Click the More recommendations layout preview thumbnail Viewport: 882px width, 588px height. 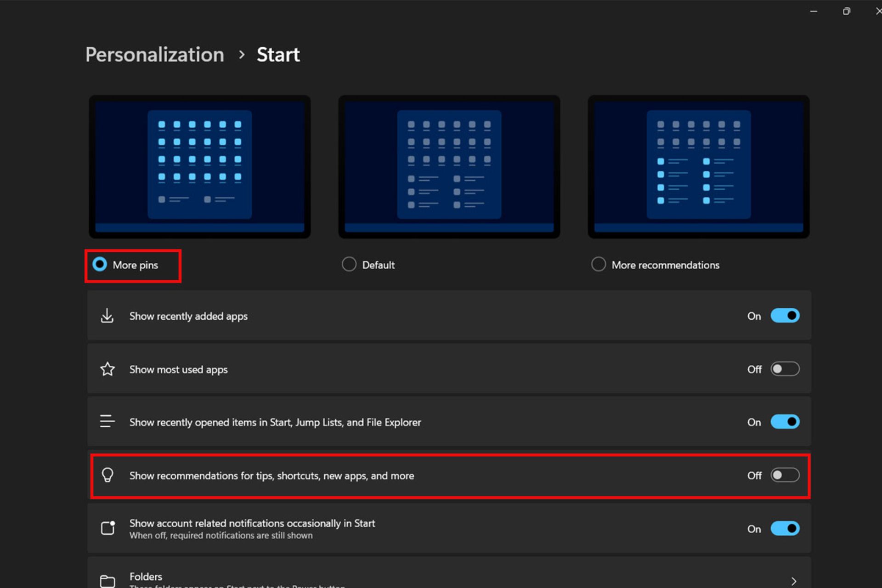pyautogui.click(x=698, y=166)
